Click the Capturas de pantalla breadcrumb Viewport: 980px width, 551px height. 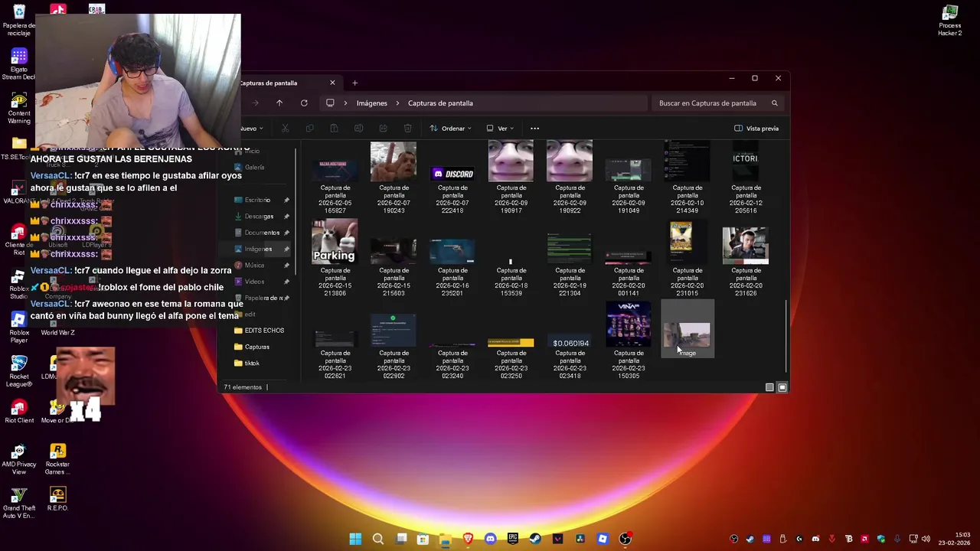coord(440,103)
